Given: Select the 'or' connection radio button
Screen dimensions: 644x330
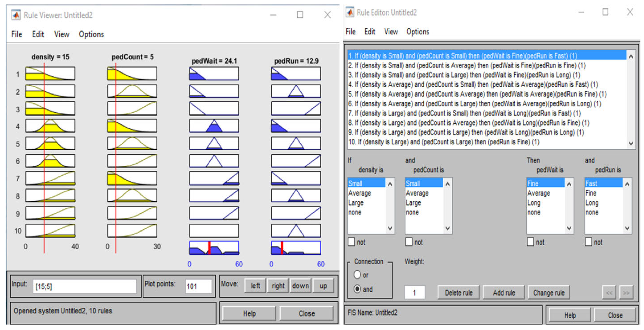Looking at the screenshot, I should pos(357,275).
